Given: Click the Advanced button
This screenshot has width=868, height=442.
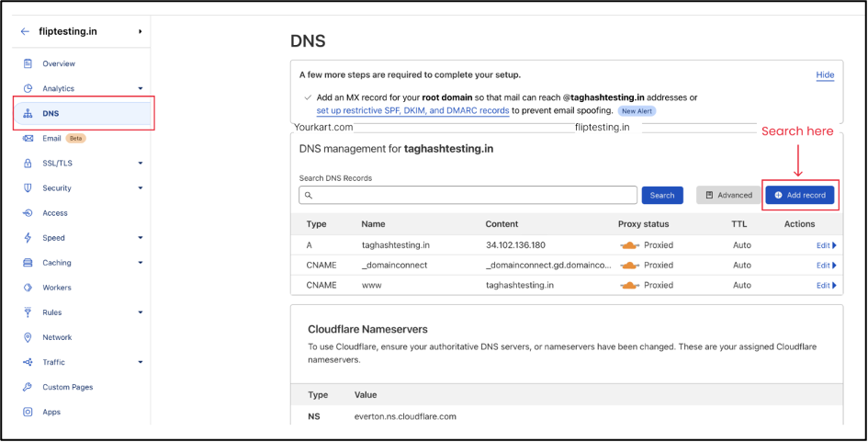Looking at the screenshot, I should (x=728, y=195).
